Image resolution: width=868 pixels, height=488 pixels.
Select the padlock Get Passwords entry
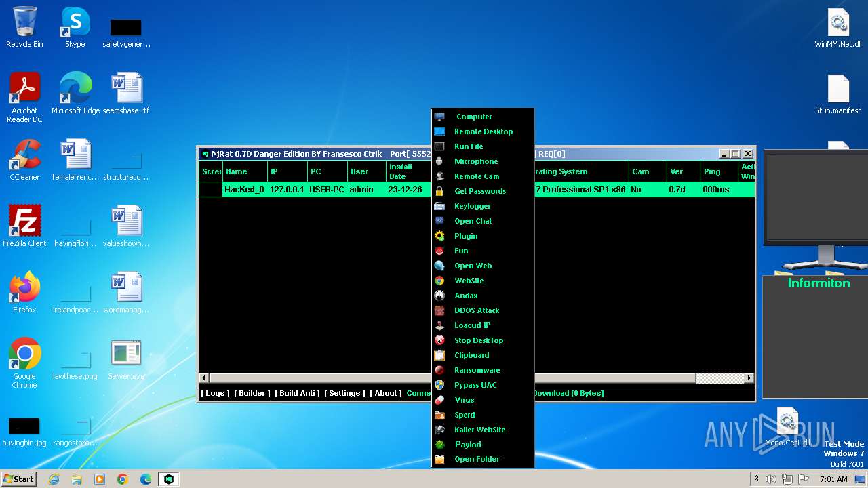[x=483, y=191]
